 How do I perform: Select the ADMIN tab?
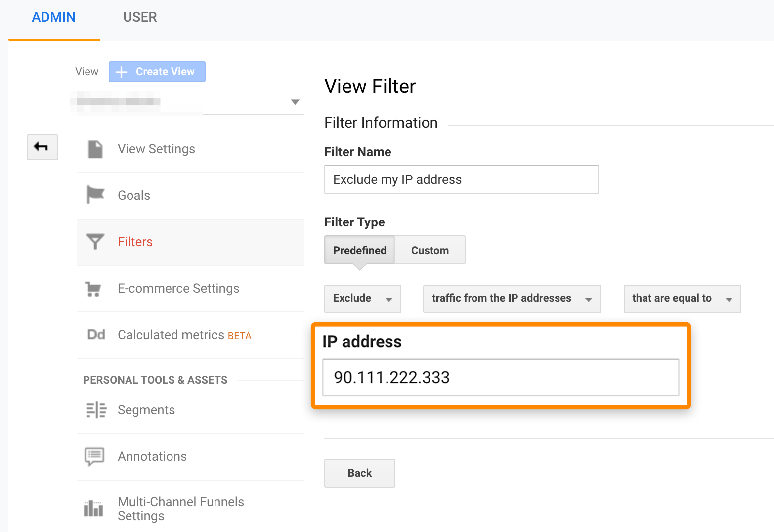[53, 17]
